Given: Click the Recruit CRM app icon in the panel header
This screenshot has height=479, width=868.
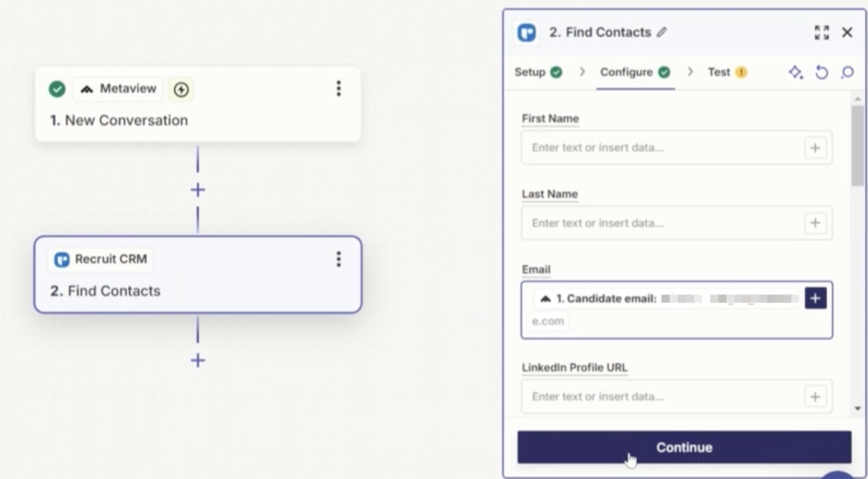Looking at the screenshot, I should 526,32.
